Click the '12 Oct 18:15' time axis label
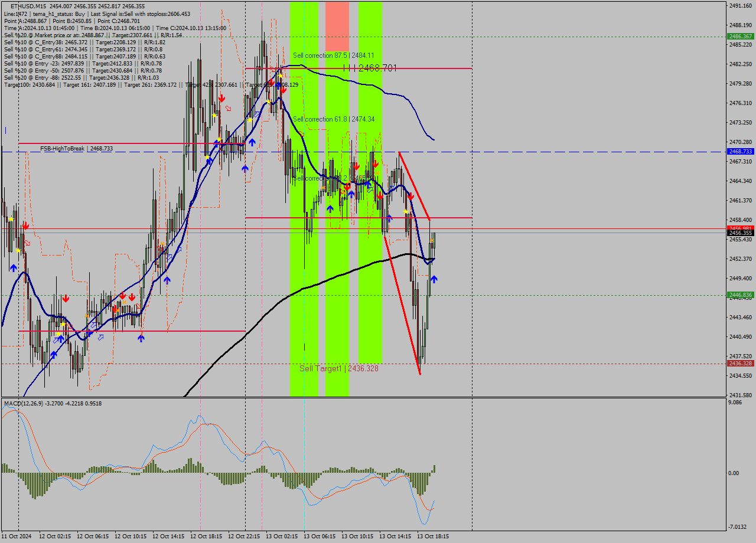This screenshot has height=543, width=756. pyautogui.click(x=206, y=537)
